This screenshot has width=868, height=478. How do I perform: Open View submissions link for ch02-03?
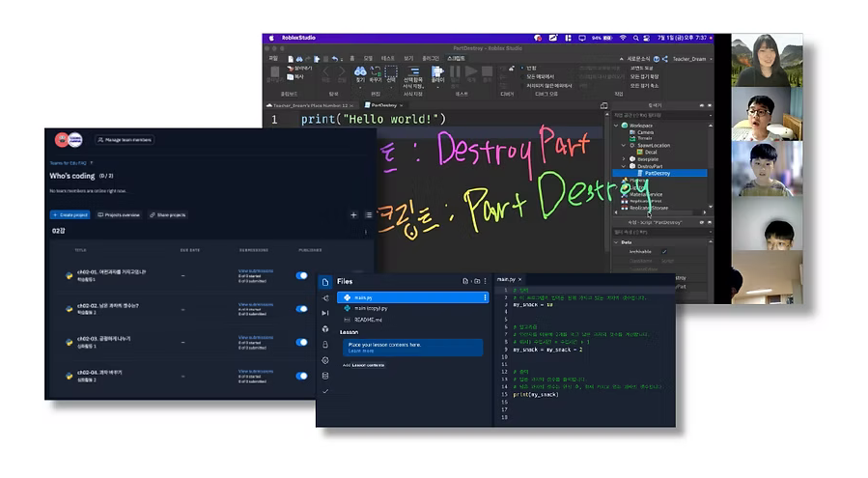256,337
